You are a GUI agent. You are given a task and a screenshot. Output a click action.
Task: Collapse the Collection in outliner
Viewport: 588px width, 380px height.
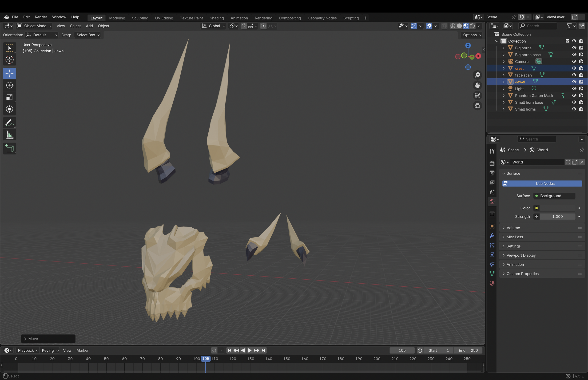pos(497,41)
